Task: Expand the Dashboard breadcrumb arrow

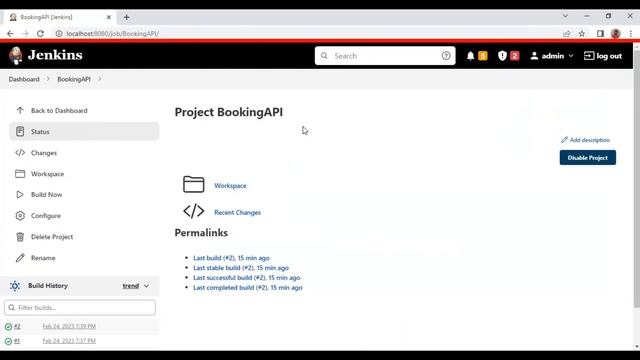Action: pyautogui.click(x=48, y=79)
